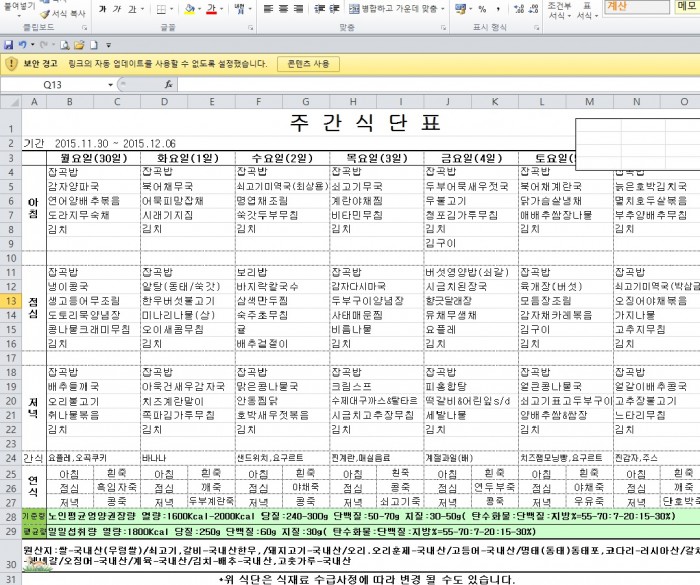700x585 pixels.
Task: Apply cell borders icon
Action: point(162,8)
